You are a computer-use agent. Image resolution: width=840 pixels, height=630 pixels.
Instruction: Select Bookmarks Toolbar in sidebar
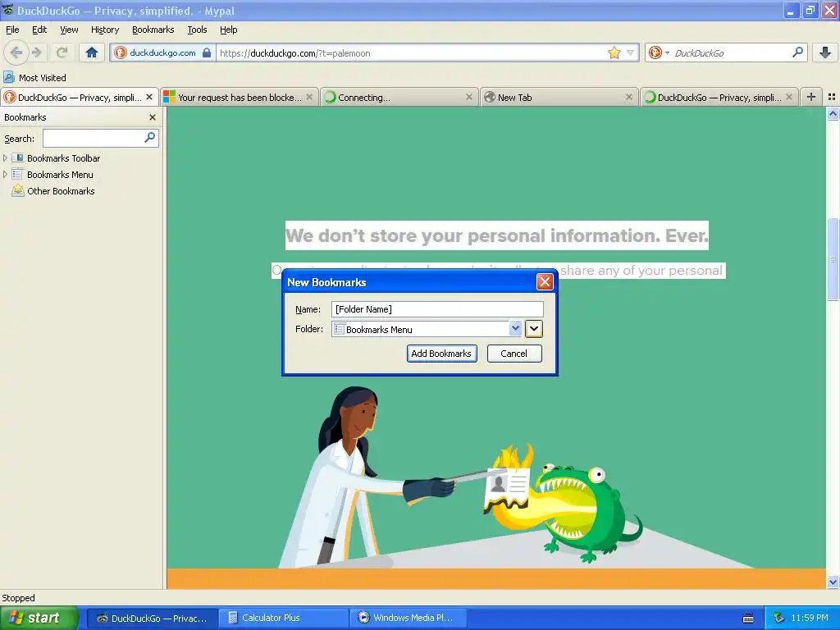[63, 158]
